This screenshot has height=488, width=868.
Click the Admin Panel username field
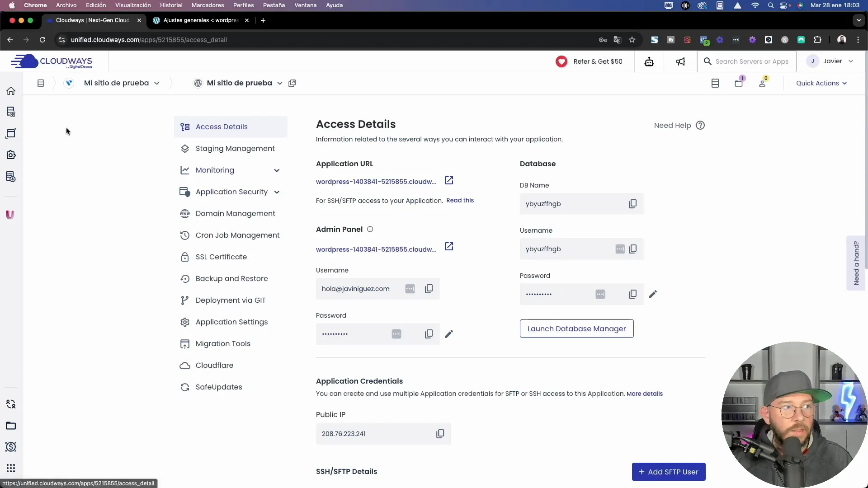[x=377, y=289]
